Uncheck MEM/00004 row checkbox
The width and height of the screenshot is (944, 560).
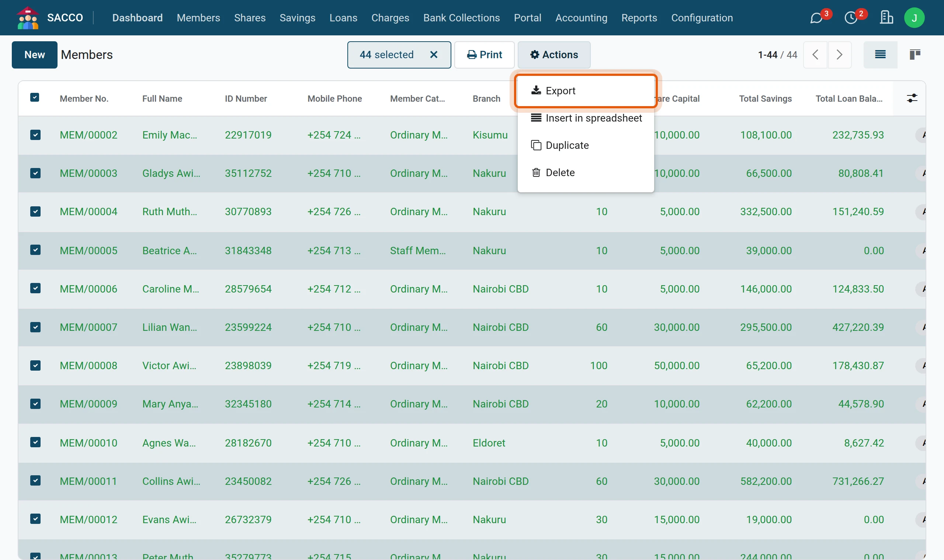[x=35, y=211]
